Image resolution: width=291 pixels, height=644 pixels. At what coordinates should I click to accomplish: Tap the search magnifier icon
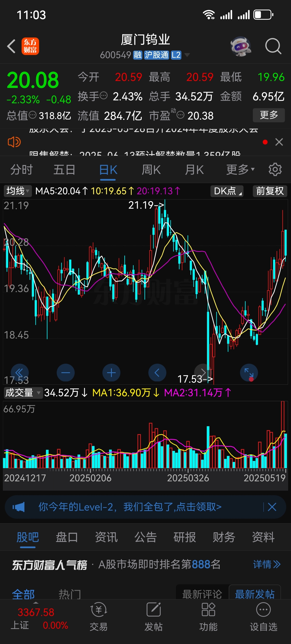click(273, 46)
